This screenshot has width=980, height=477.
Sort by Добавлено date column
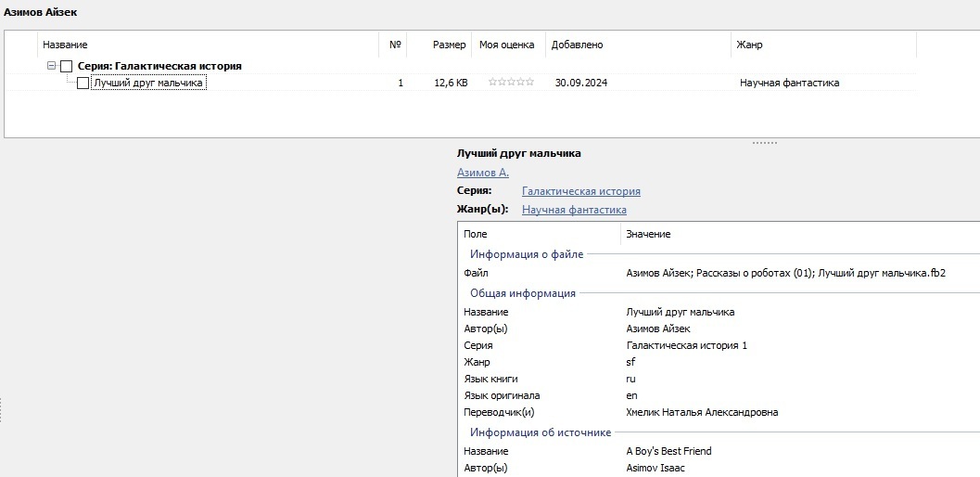577,45
